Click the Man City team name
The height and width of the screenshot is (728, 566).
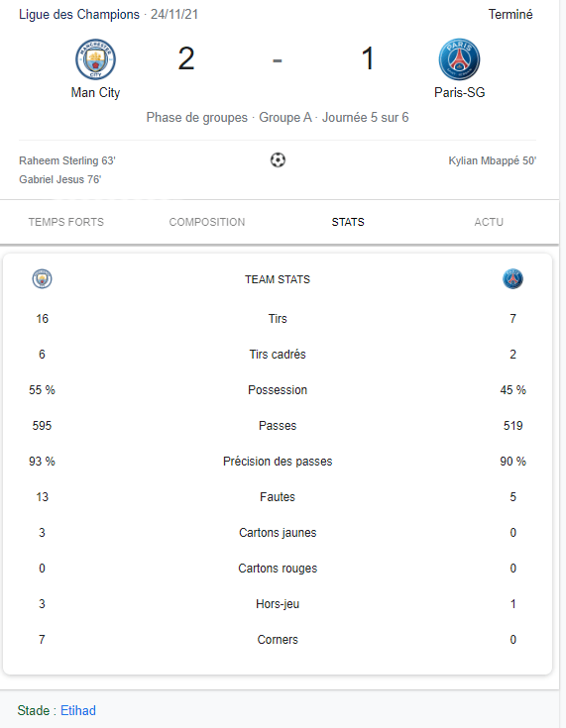pos(95,92)
